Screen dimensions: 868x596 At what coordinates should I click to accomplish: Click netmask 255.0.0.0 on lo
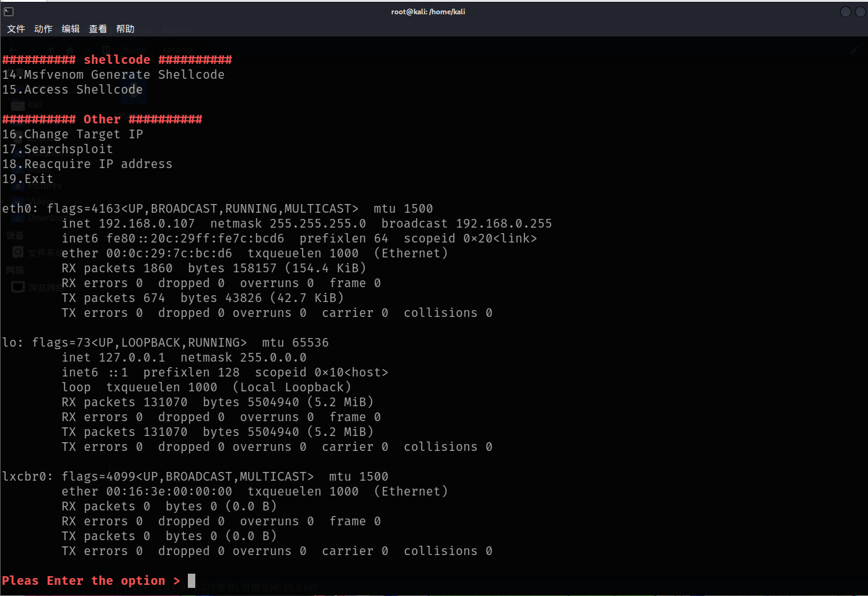(273, 357)
